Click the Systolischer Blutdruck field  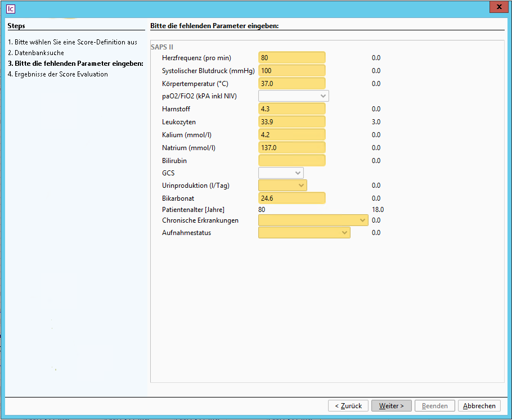(x=291, y=71)
